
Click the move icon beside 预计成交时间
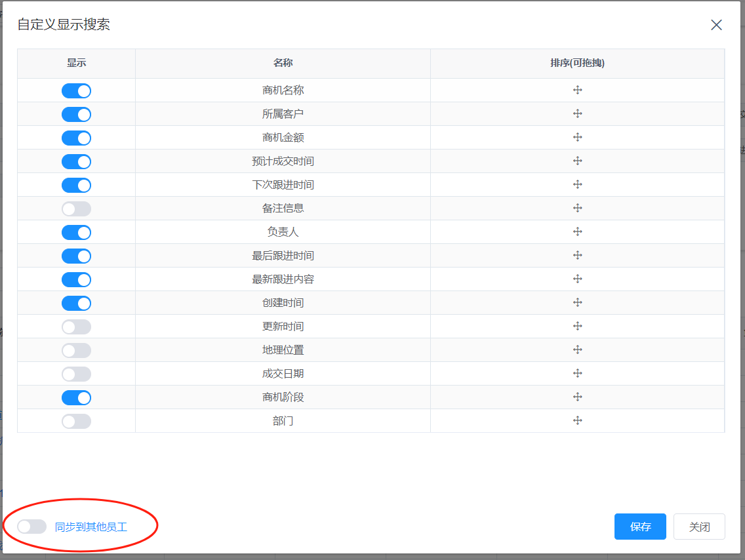coord(578,161)
